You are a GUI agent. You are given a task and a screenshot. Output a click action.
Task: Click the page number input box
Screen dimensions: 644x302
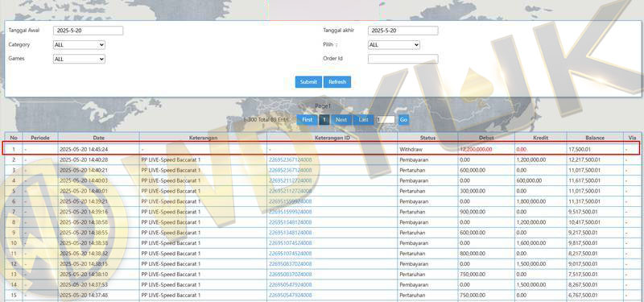pyautogui.click(x=386, y=119)
